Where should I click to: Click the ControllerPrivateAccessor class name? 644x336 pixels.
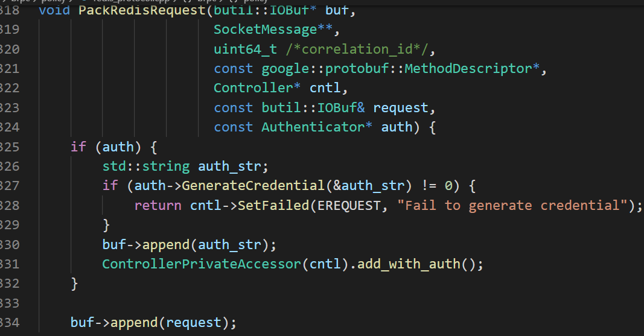[x=202, y=264]
